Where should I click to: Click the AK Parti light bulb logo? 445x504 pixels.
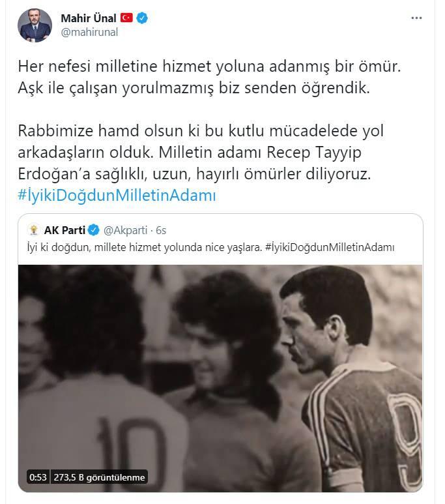(x=34, y=230)
